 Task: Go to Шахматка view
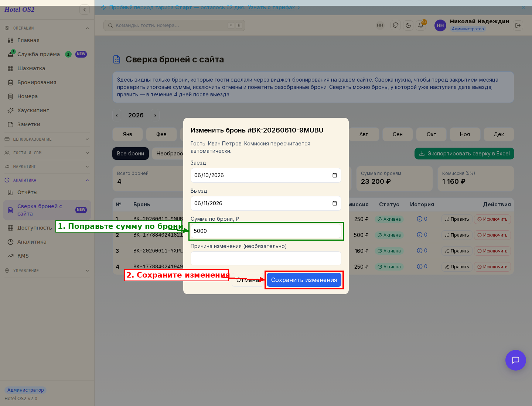pyautogui.click(x=47, y=68)
